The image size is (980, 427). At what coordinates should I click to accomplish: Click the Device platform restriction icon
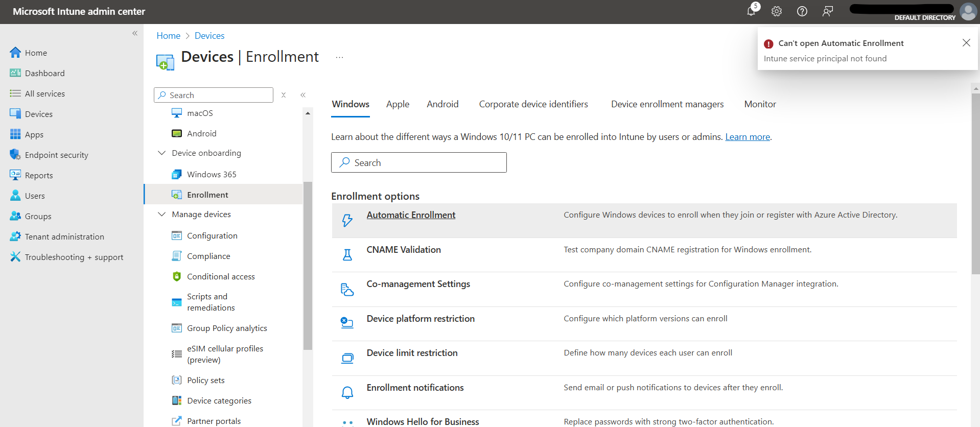(x=347, y=323)
